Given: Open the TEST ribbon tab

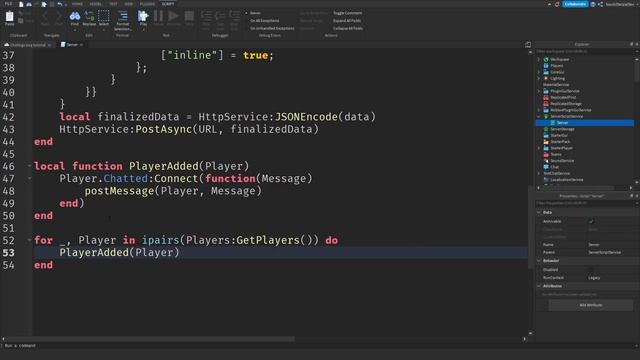Looking at the screenshot, I should point(113,4).
